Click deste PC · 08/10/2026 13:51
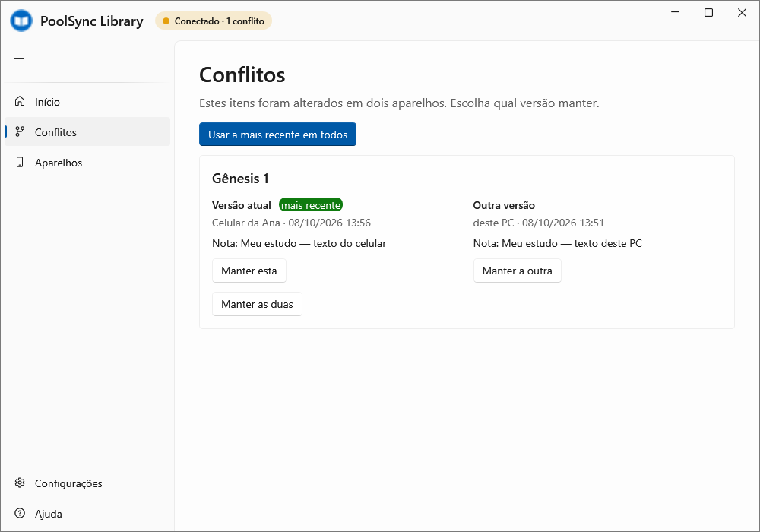 (539, 223)
